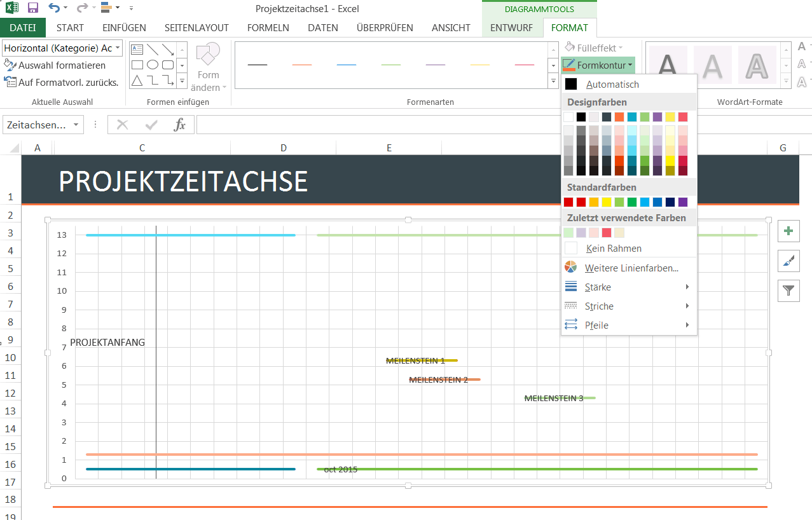Open the Name Box dropdown arrow
812x520 pixels.
click(76, 125)
